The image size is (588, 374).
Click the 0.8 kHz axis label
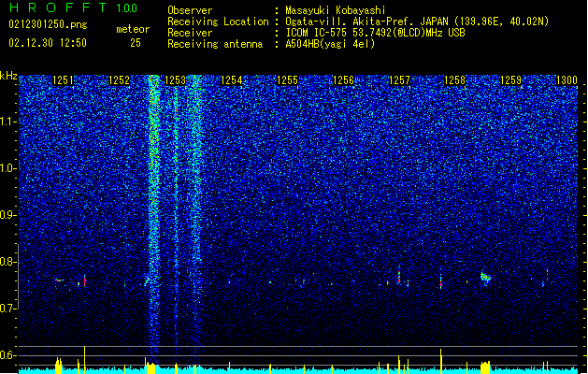tap(8, 262)
